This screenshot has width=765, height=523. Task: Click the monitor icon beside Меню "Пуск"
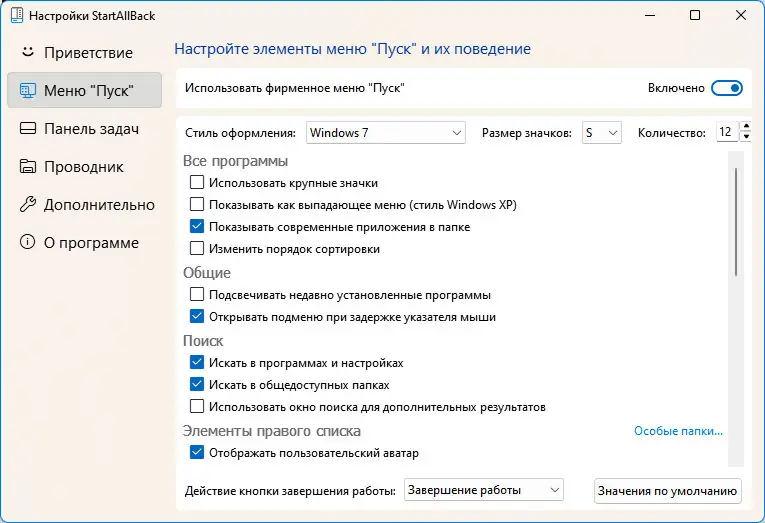(x=27, y=90)
